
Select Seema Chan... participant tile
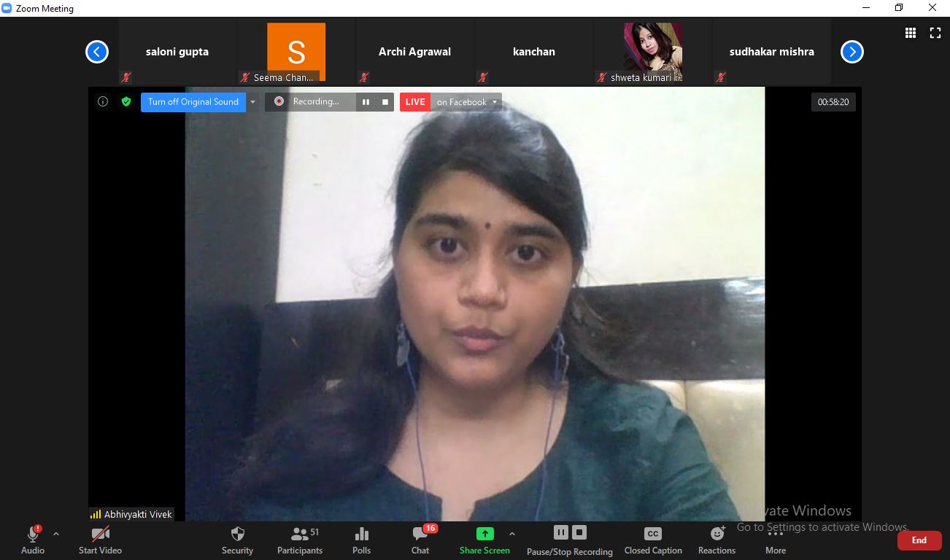296,52
